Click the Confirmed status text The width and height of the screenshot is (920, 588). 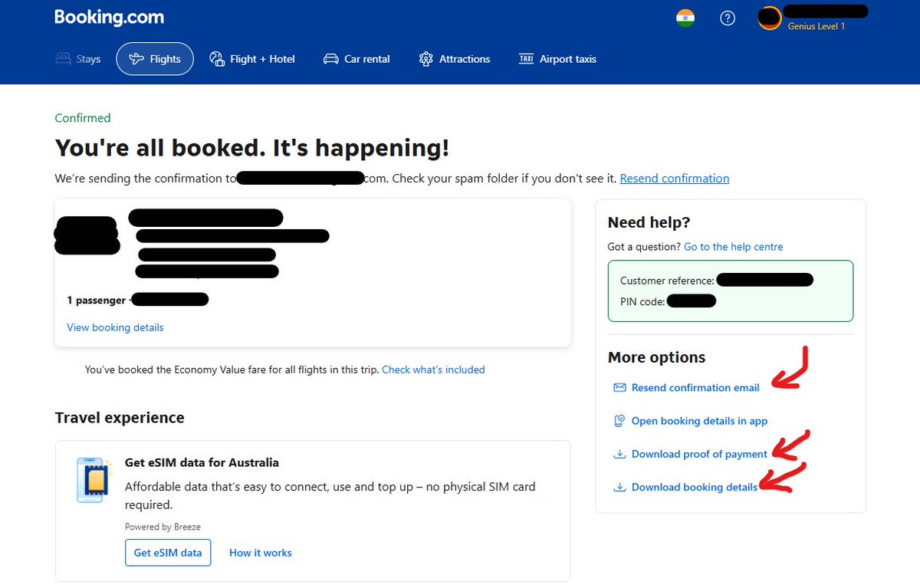coord(83,118)
